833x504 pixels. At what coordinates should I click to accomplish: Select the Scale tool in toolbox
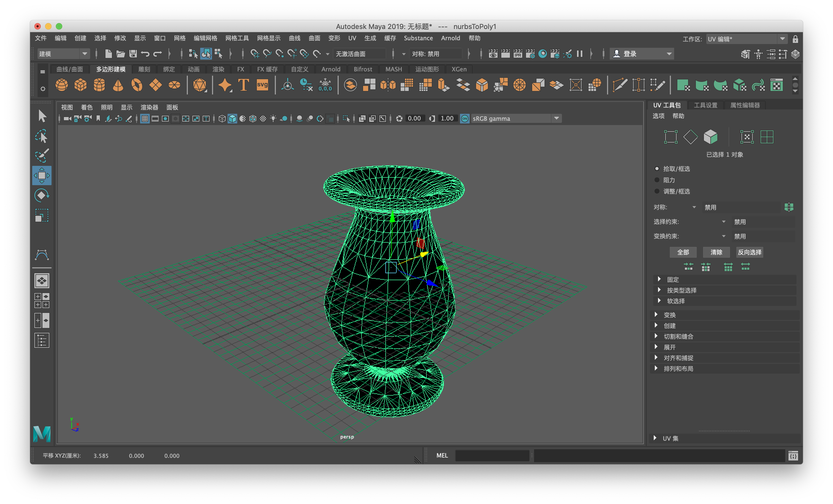tap(42, 215)
